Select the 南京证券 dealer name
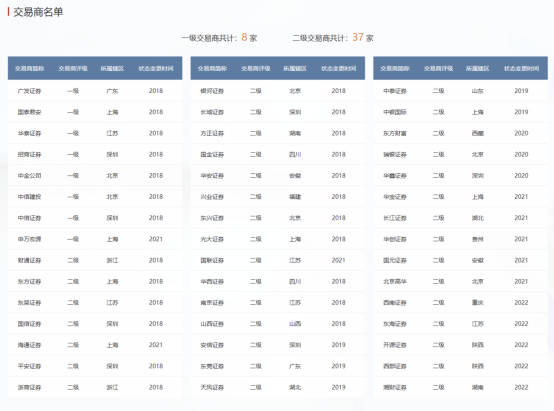Image resolution: width=554 pixels, height=411 pixels. coord(212,303)
